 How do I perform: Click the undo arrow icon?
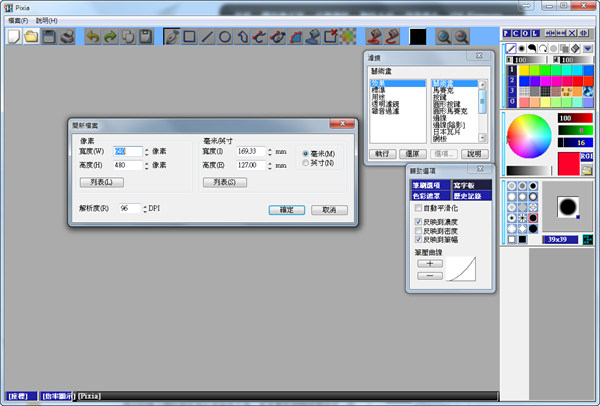[93, 37]
